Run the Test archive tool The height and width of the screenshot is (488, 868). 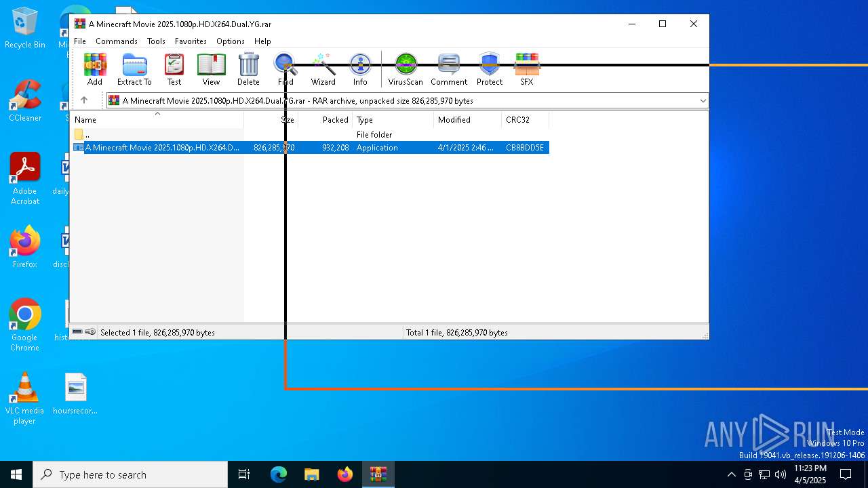(x=174, y=69)
